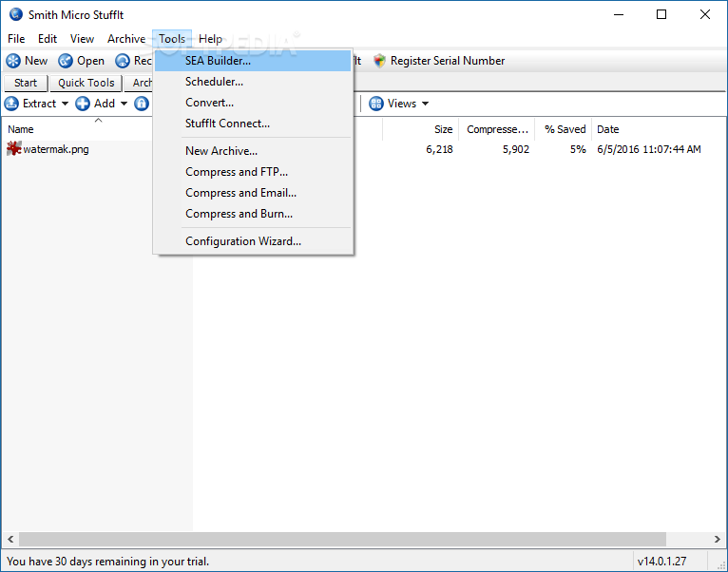Select Compress and Email... entry
Screen dimensions: 728x572
coord(253,193)
